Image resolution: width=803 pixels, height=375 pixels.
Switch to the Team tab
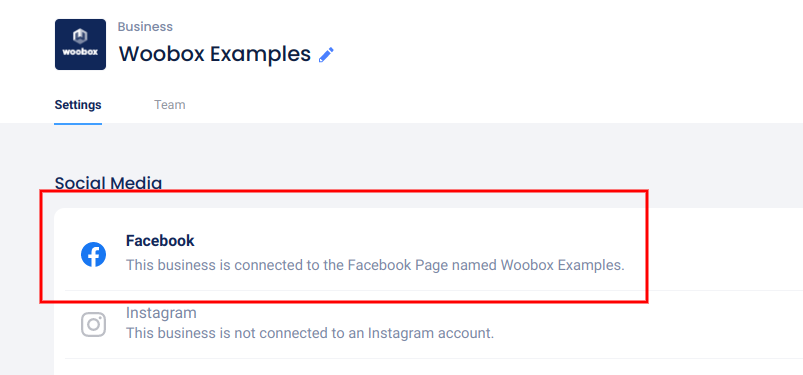pyautogui.click(x=170, y=105)
